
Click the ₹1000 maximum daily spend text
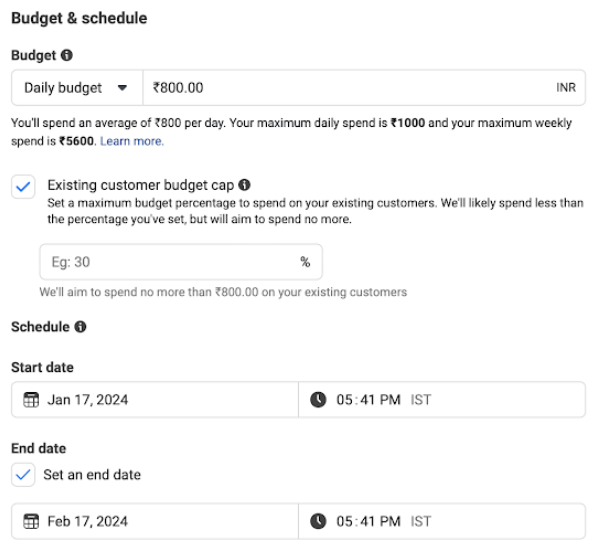click(x=408, y=123)
